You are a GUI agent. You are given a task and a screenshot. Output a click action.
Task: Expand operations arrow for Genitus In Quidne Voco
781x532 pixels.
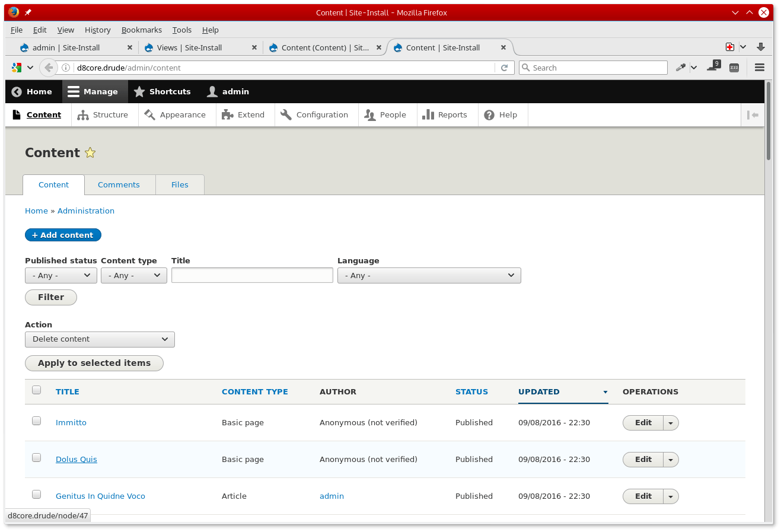pos(671,496)
